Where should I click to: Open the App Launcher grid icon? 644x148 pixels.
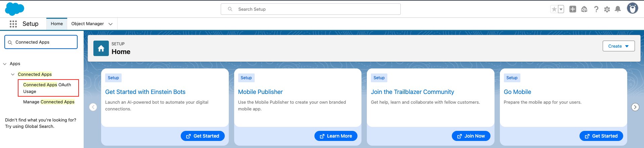click(x=13, y=24)
